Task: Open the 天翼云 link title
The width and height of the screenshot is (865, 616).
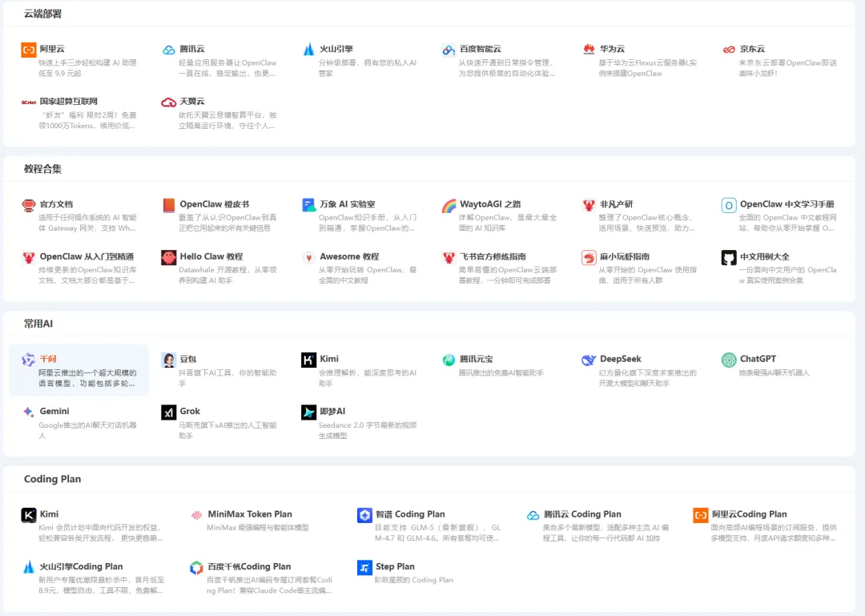Action: coord(192,101)
